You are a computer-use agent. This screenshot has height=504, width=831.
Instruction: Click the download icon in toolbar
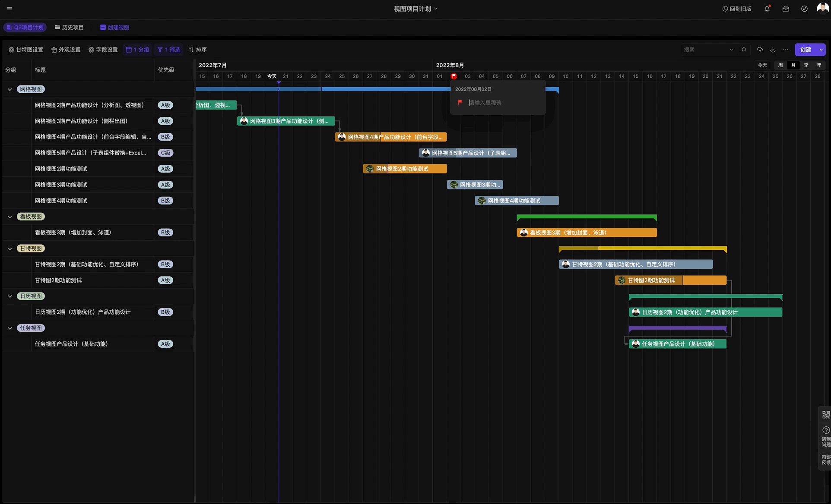click(x=773, y=50)
